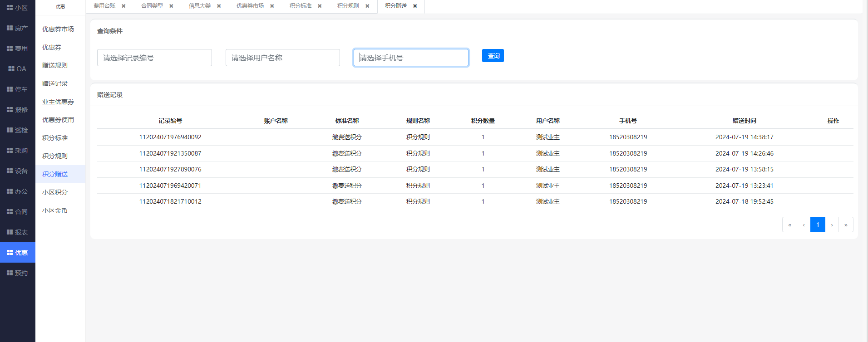Open the 停车 module in left sidebar

point(17,89)
